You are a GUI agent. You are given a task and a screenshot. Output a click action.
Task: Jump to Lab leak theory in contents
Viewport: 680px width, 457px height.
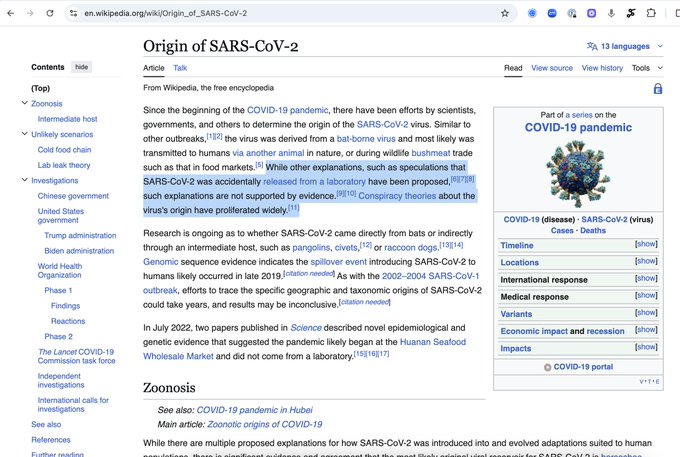(x=64, y=165)
